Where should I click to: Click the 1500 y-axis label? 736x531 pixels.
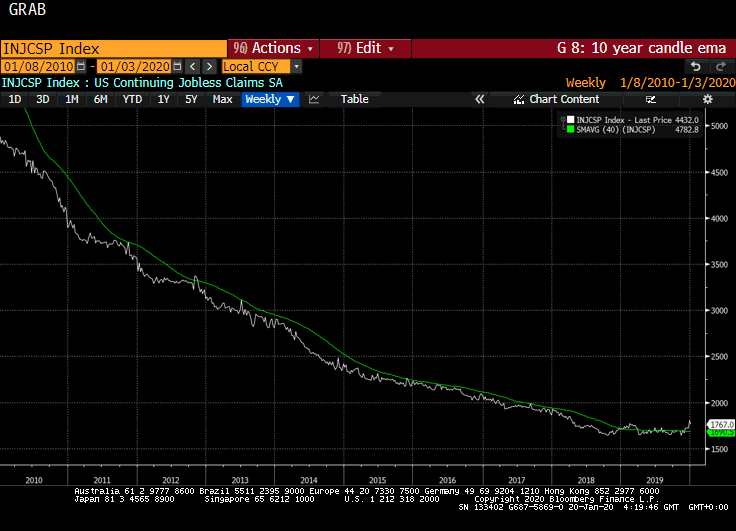click(x=719, y=449)
